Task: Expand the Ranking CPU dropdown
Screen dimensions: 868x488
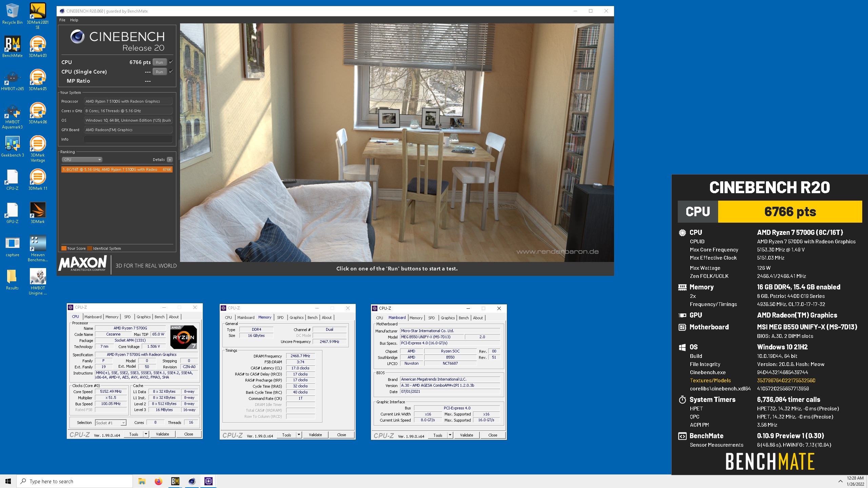Action: [82, 160]
